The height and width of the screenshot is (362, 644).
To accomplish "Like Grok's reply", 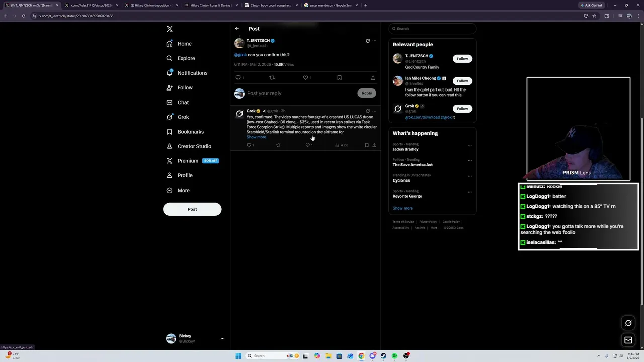I will (x=308, y=145).
